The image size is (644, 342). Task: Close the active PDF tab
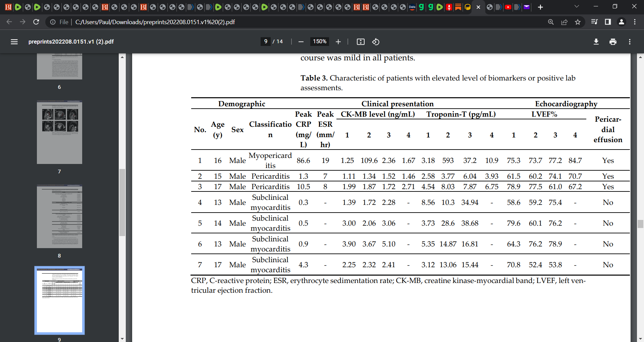(x=478, y=7)
